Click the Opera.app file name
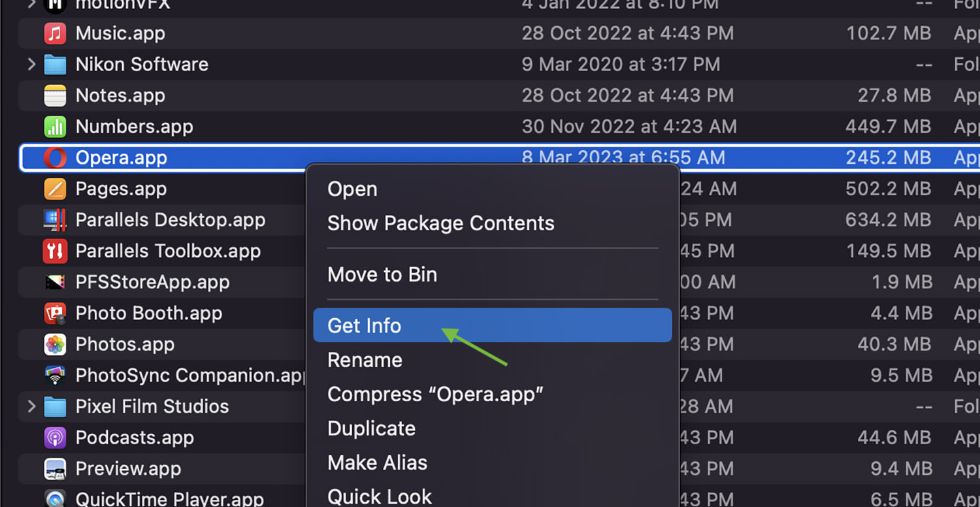980x507 pixels. [122, 157]
